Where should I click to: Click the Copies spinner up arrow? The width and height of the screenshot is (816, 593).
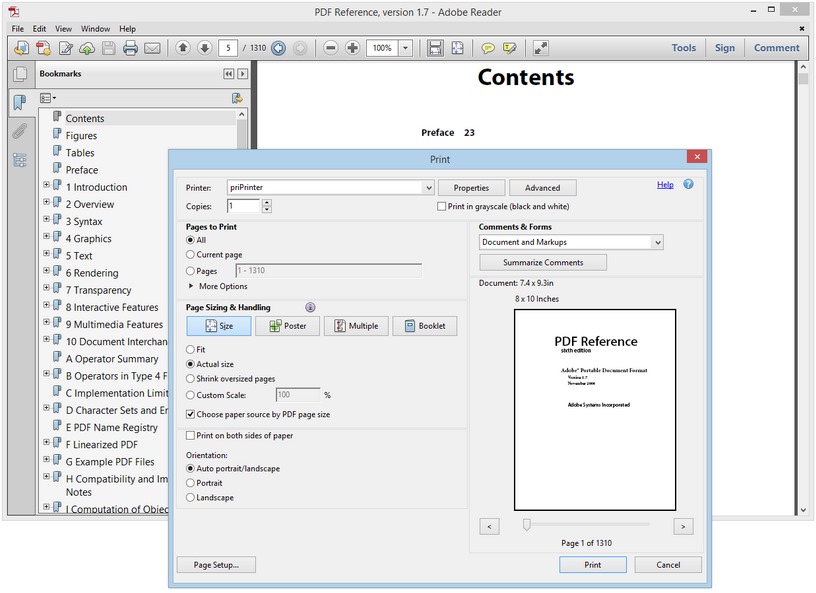(x=267, y=203)
